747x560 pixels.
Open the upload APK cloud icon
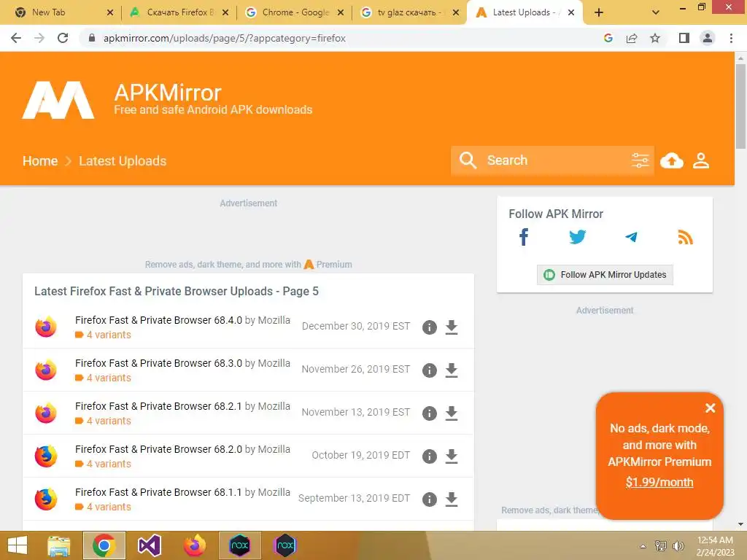pyautogui.click(x=672, y=160)
